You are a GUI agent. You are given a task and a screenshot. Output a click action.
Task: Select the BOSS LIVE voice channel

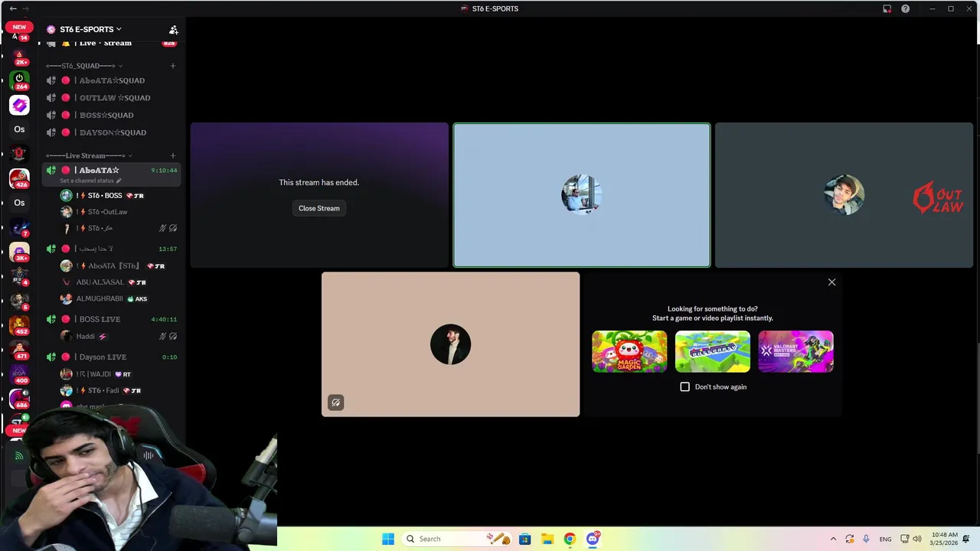[x=112, y=319]
